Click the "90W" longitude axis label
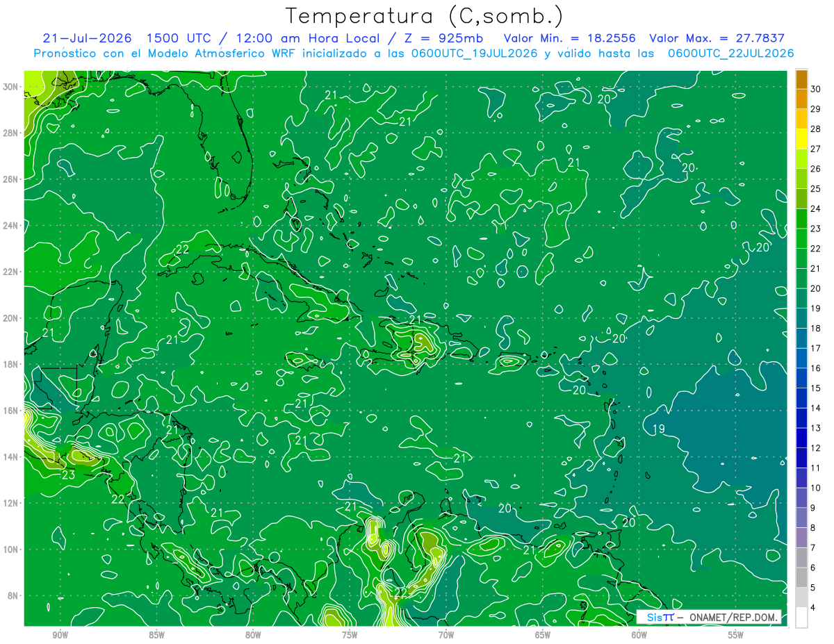Image resolution: width=834 pixels, height=644 pixels. coord(60,635)
